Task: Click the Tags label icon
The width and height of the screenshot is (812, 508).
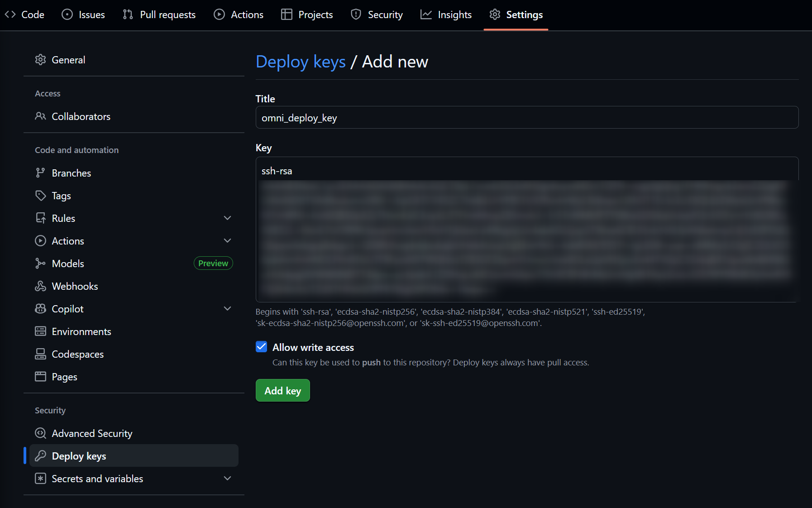Action: (40, 196)
